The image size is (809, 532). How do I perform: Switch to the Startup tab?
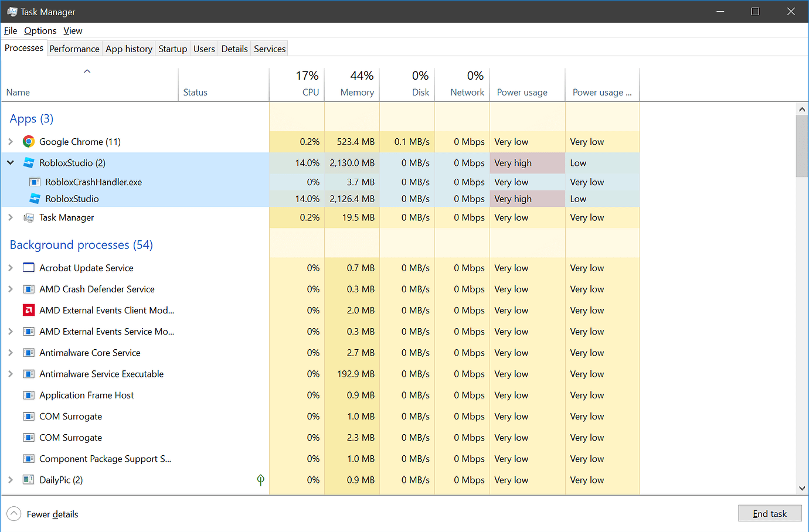click(x=172, y=49)
